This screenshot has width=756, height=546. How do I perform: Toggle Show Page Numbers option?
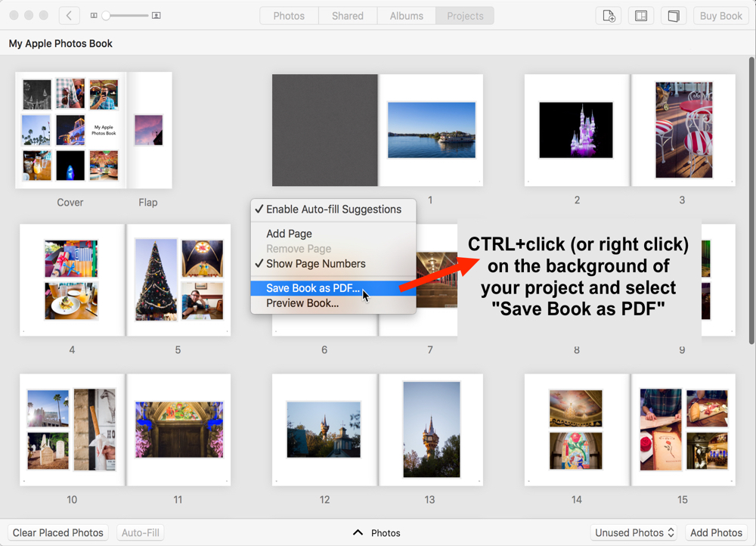pyautogui.click(x=315, y=264)
